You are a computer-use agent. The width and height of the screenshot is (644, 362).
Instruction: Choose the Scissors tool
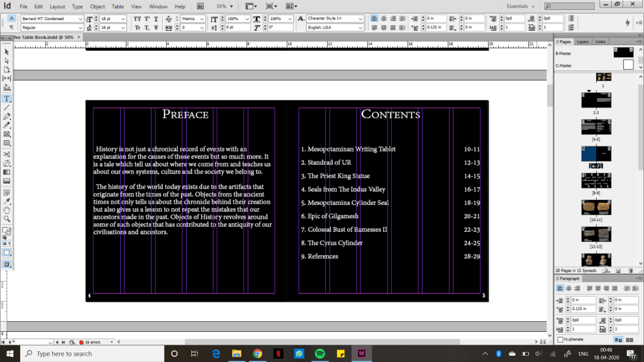7,154
